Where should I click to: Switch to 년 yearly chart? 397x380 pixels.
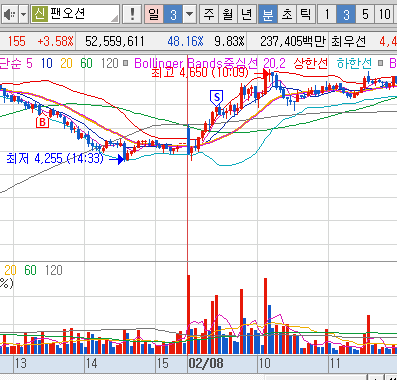(247, 14)
